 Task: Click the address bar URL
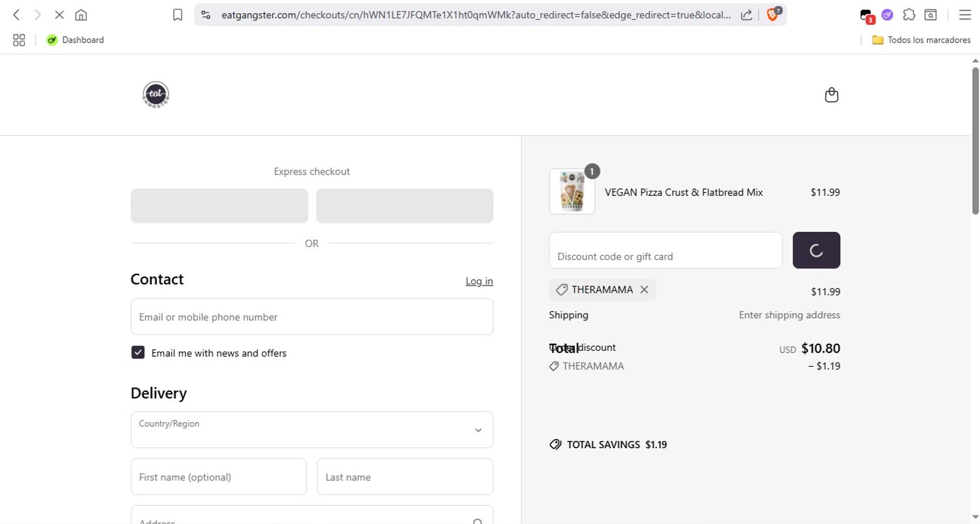(x=476, y=15)
